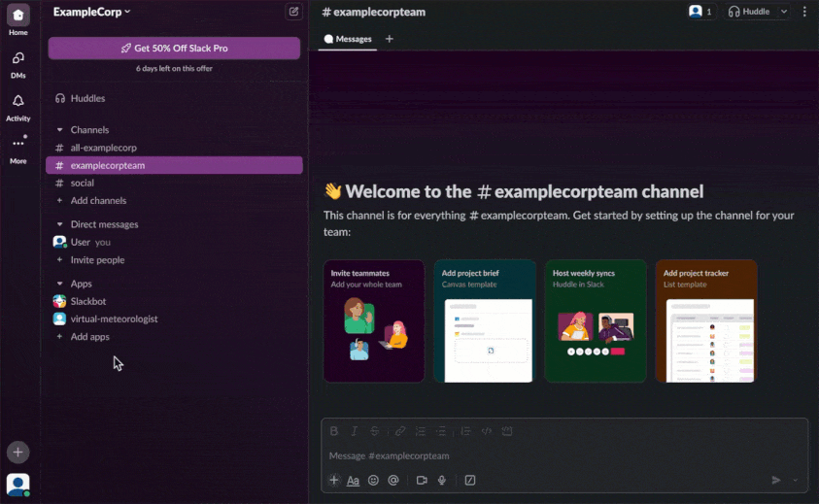
Task: Open slash shortcuts in composer
Action: click(x=470, y=480)
